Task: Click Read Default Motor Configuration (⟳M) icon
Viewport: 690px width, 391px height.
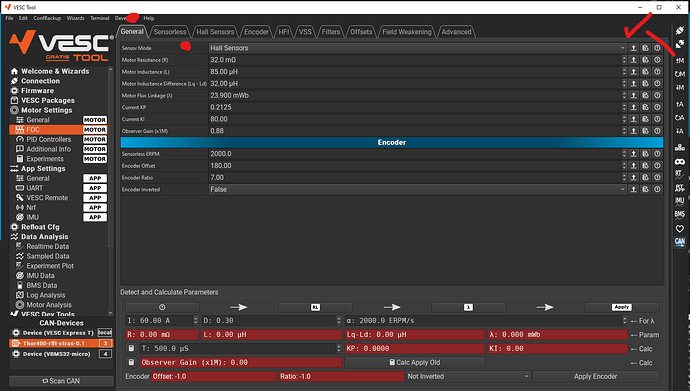Action: point(680,74)
